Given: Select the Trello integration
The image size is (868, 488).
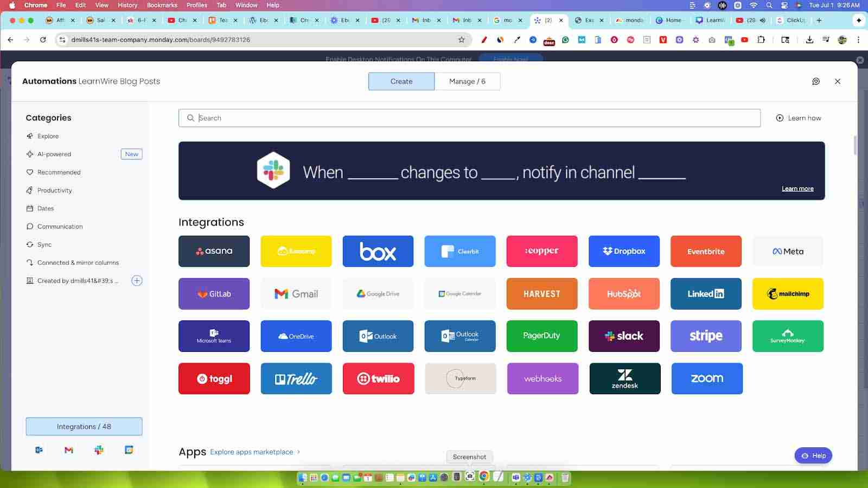Looking at the screenshot, I should pyautogui.click(x=296, y=378).
